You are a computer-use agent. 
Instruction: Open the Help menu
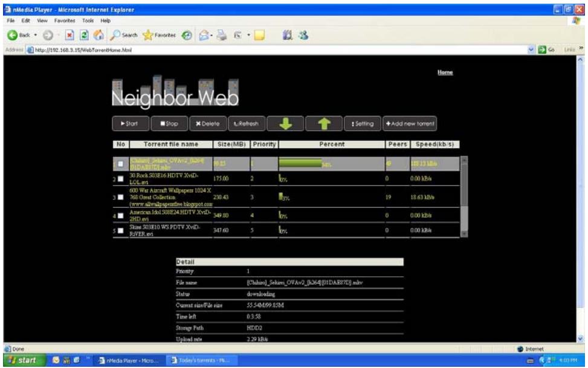105,21
